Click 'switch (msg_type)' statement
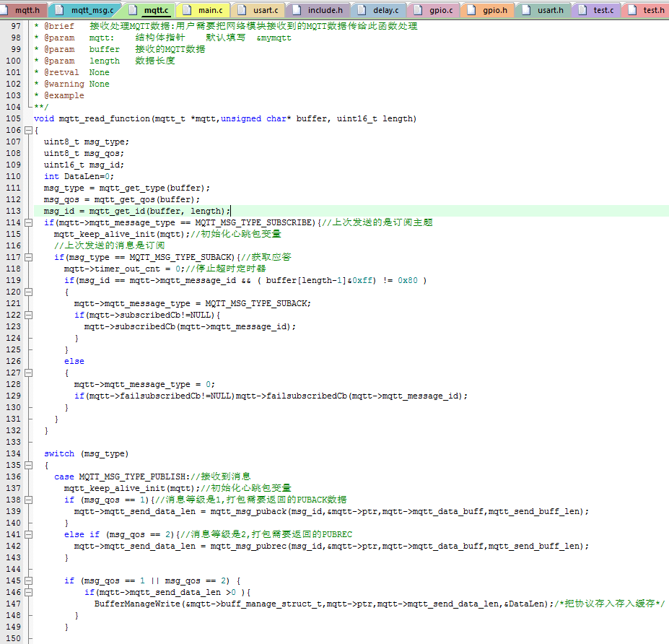Screen dimensions: 669x644 pos(86,453)
